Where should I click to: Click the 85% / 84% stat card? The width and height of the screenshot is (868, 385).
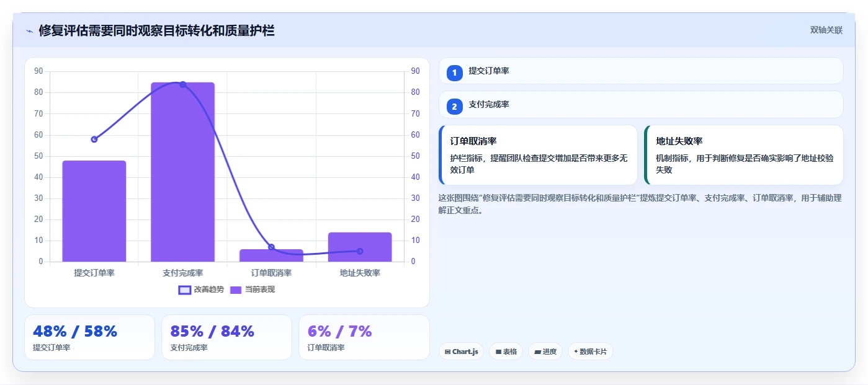pos(226,337)
